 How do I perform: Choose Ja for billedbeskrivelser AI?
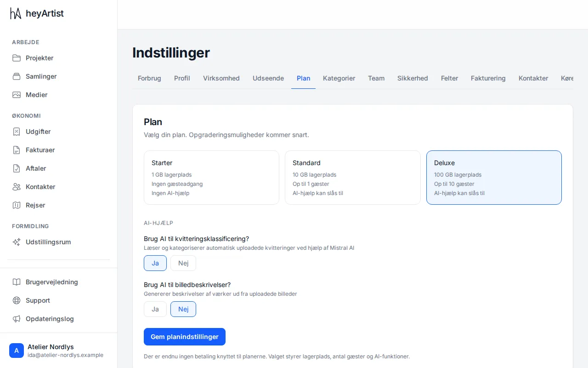(x=155, y=309)
